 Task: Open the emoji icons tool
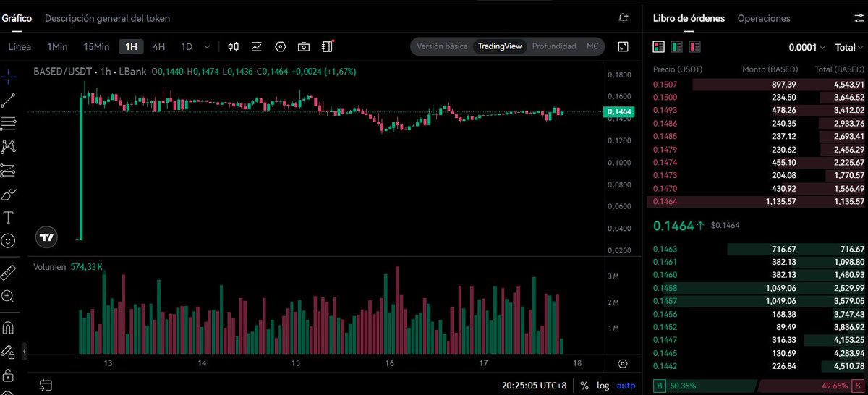pyautogui.click(x=9, y=240)
